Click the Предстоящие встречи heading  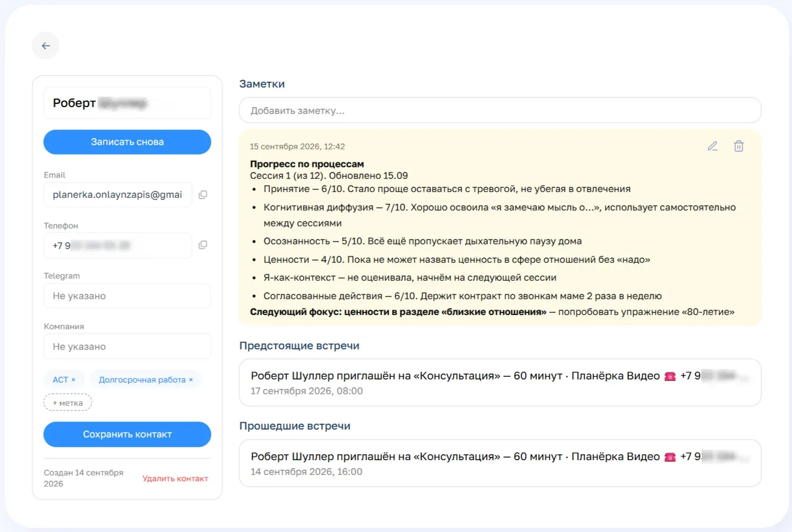300,346
